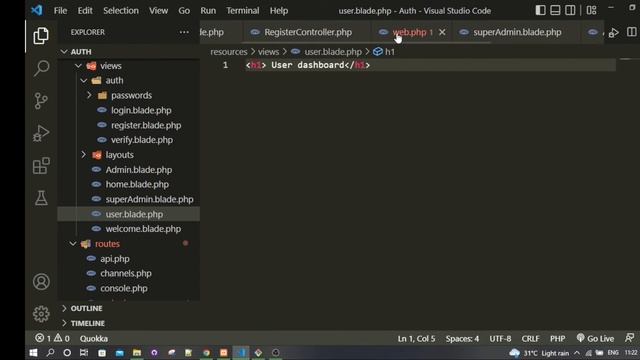
Task: Collapse the routes folder
Action: pyautogui.click(x=107, y=244)
